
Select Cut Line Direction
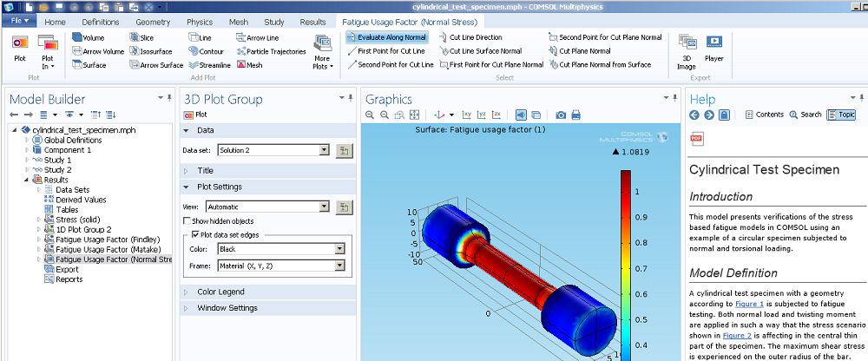point(470,37)
